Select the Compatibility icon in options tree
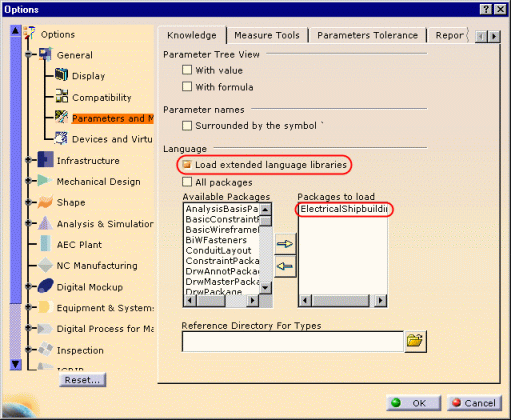511x420 pixels. [62, 96]
